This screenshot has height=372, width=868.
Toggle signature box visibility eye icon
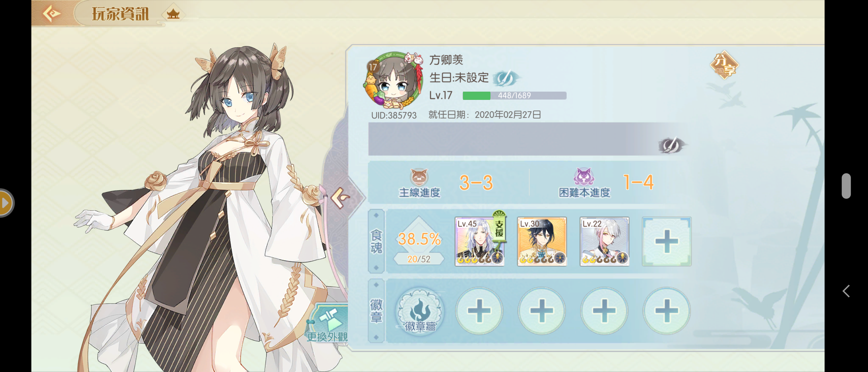[672, 145]
